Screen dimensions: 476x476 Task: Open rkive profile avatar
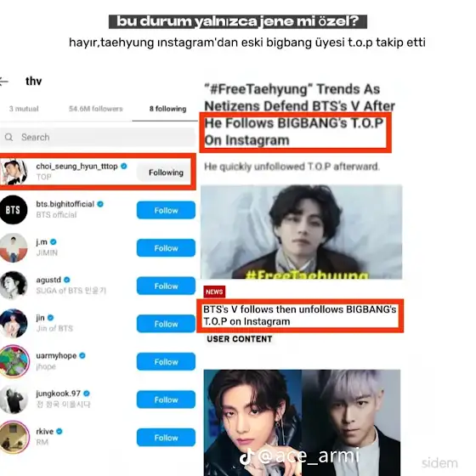click(x=14, y=437)
